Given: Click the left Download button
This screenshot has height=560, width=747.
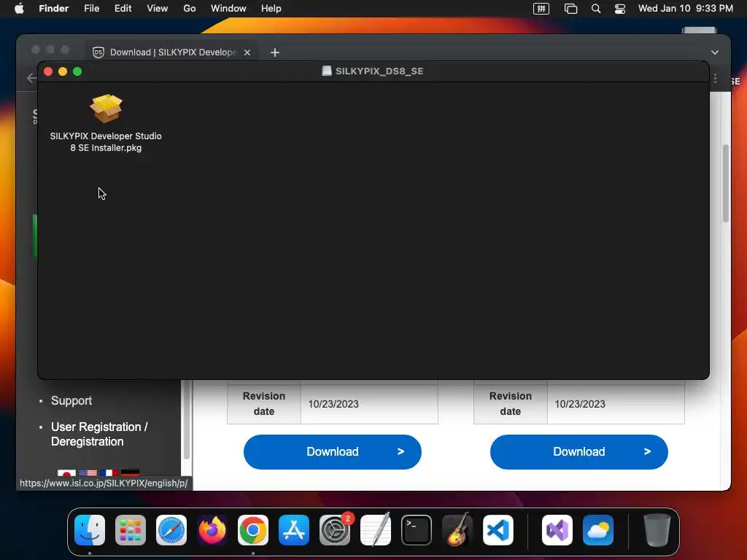Looking at the screenshot, I should [333, 452].
